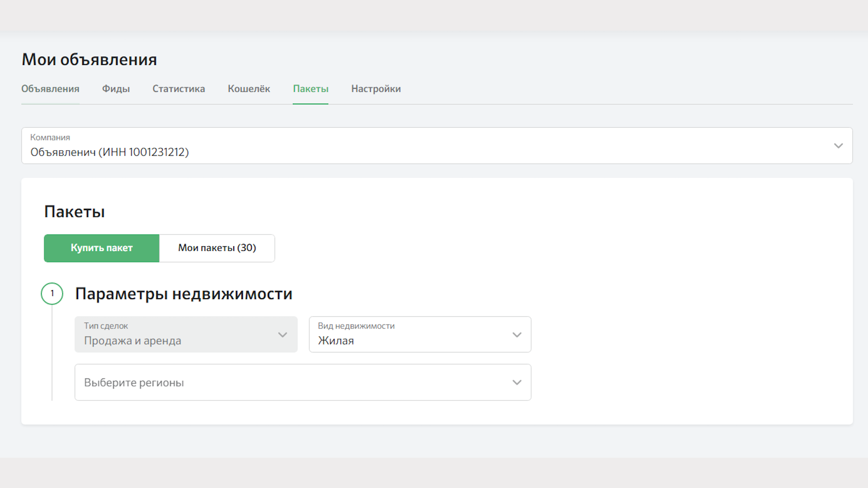Select the current deal type Продажа и аренда
Screen dimensions: 868x488
click(133, 341)
